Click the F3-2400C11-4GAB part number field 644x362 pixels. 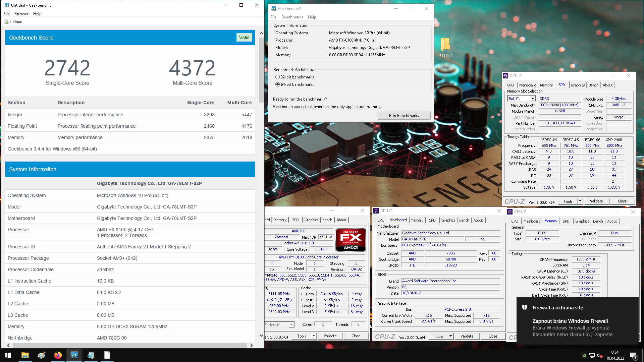(559, 123)
